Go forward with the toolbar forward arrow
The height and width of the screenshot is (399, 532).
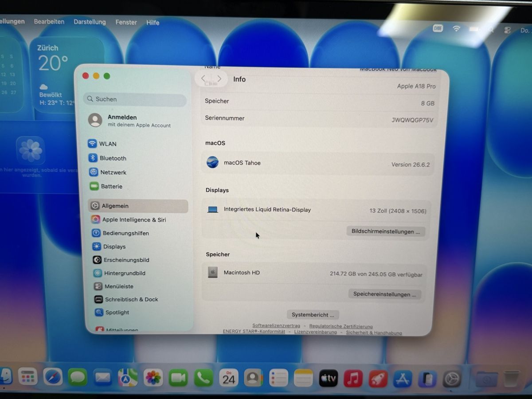219,79
